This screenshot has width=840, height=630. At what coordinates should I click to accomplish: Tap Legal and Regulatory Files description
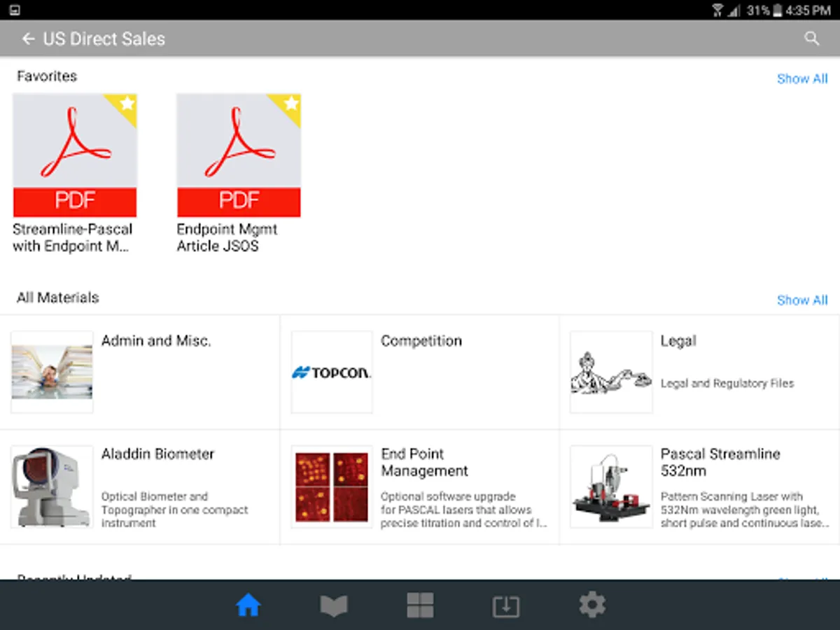click(x=727, y=384)
